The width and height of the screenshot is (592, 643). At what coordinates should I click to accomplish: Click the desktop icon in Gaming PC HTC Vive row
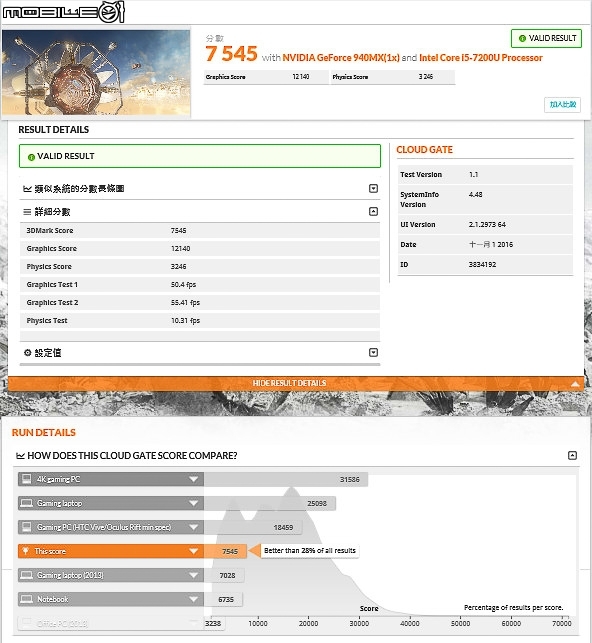[27, 527]
